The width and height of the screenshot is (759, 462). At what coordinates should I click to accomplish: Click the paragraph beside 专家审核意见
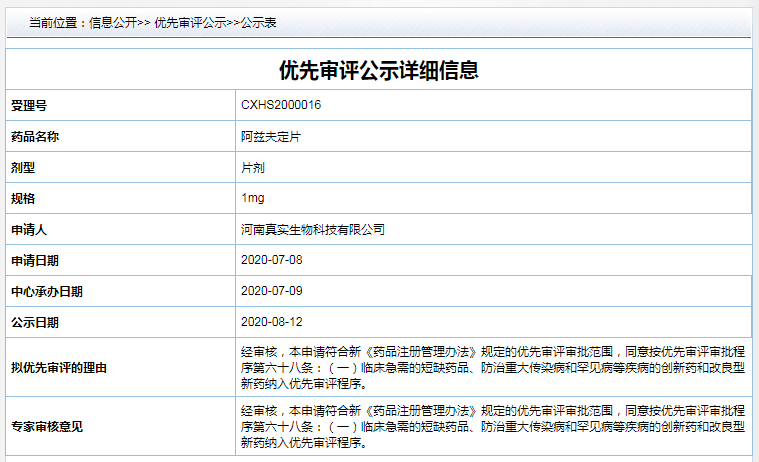(x=493, y=427)
